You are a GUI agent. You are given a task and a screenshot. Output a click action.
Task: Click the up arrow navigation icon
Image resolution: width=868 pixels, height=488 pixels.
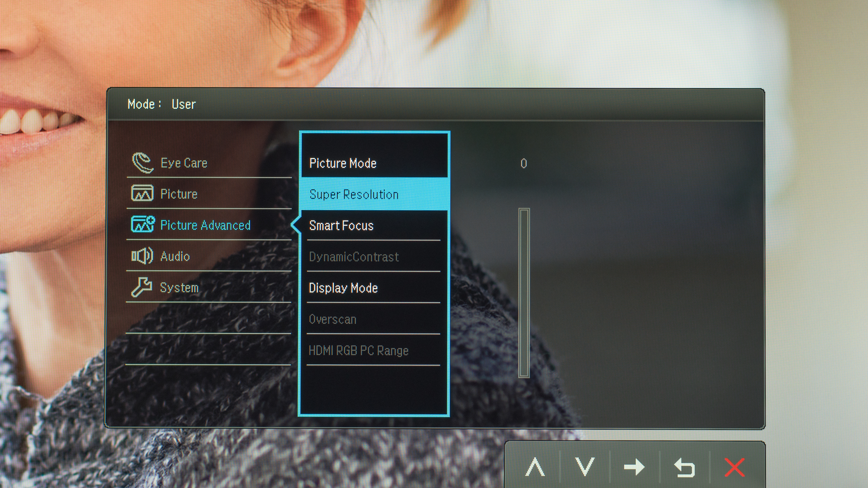[535, 467]
